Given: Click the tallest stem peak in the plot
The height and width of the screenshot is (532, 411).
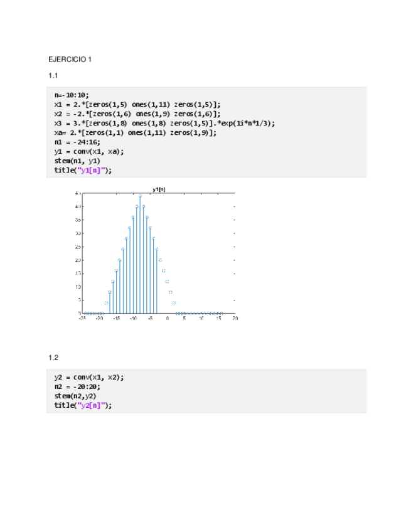Looking at the screenshot, I should click(x=140, y=196).
